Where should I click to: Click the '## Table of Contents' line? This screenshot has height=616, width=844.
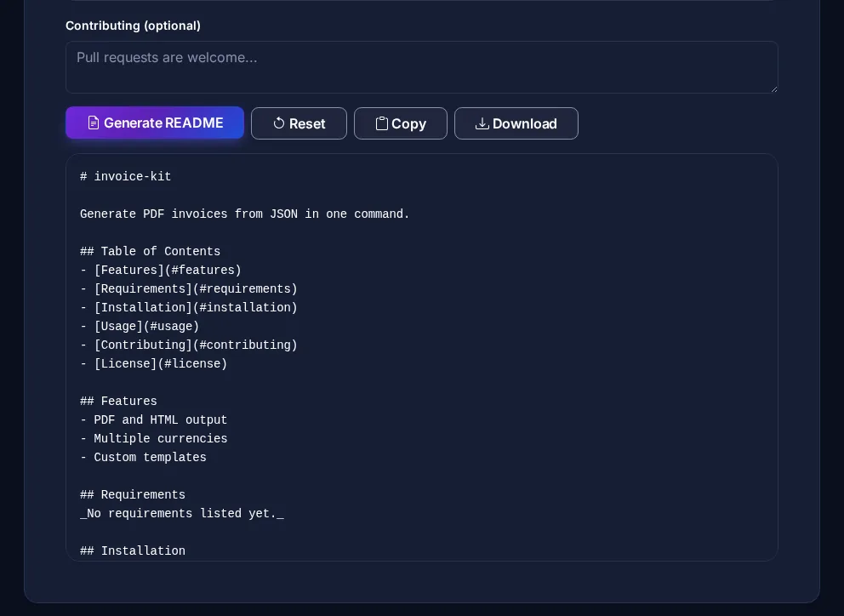(151, 252)
